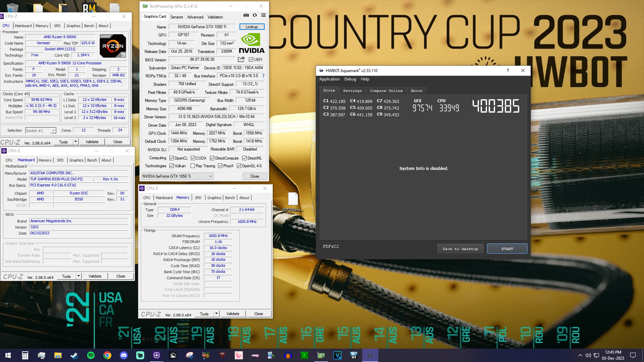Image resolution: width=644 pixels, height=362 pixels.
Task: Open Spotify from the taskbar
Action: pyautogui.click(x=91, y=355)
